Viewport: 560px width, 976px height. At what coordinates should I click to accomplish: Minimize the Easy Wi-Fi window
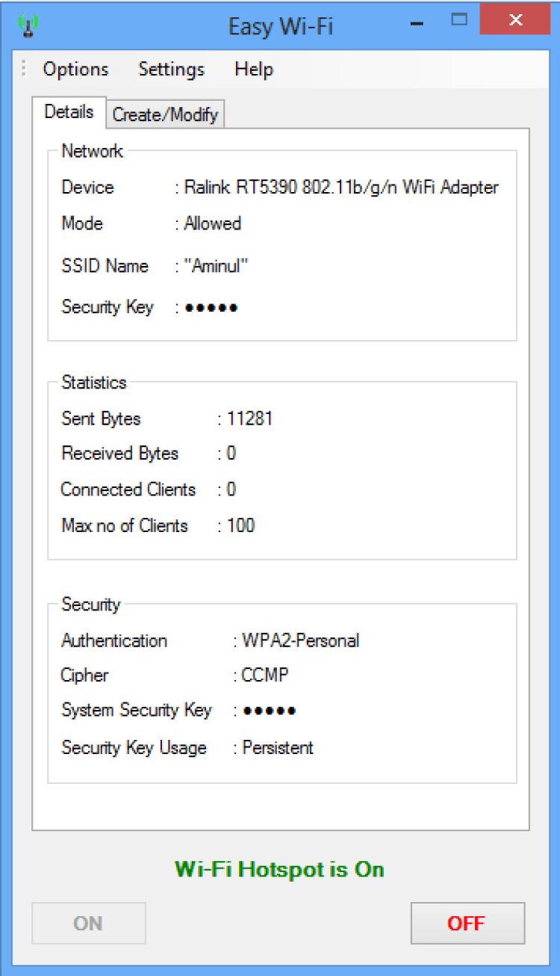click(x=417, y=24)
